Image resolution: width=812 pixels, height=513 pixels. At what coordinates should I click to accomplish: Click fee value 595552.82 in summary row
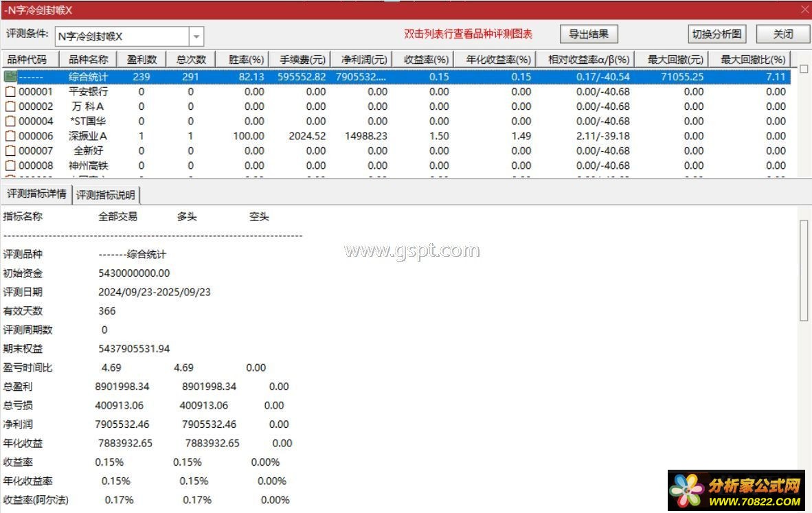click(302, 77)
